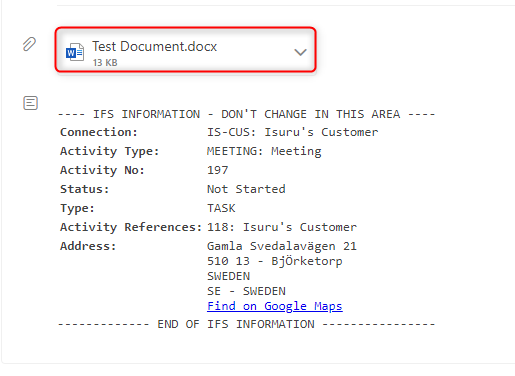This screenshot has height=376, width=515.
Task: Click the 510 13 - BjÖrketorp line
Action: (275, 261)
